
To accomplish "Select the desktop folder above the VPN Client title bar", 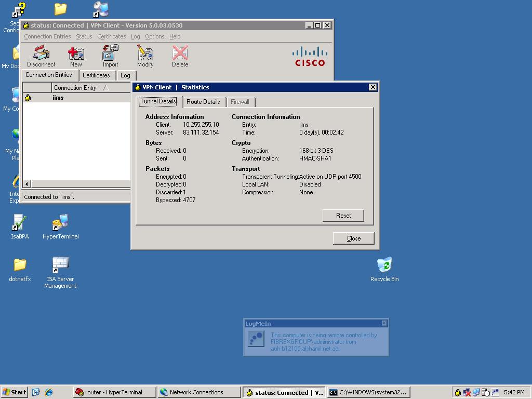I will point(60,9).
